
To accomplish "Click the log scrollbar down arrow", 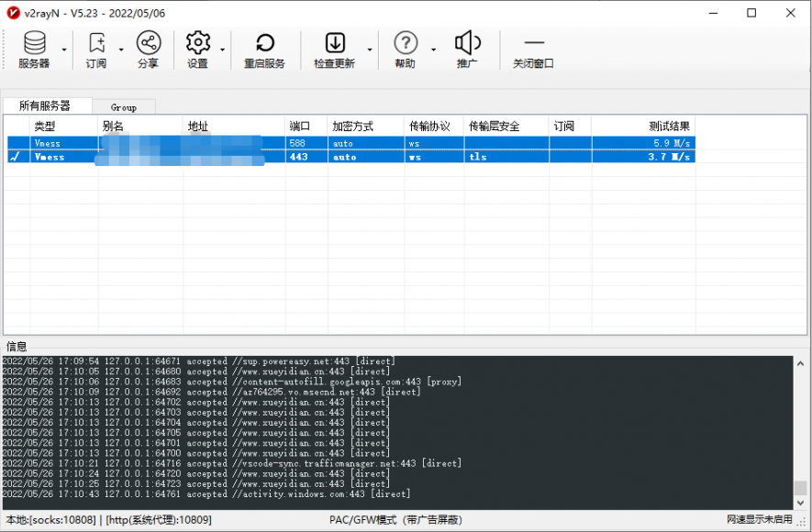I will 800,503.
